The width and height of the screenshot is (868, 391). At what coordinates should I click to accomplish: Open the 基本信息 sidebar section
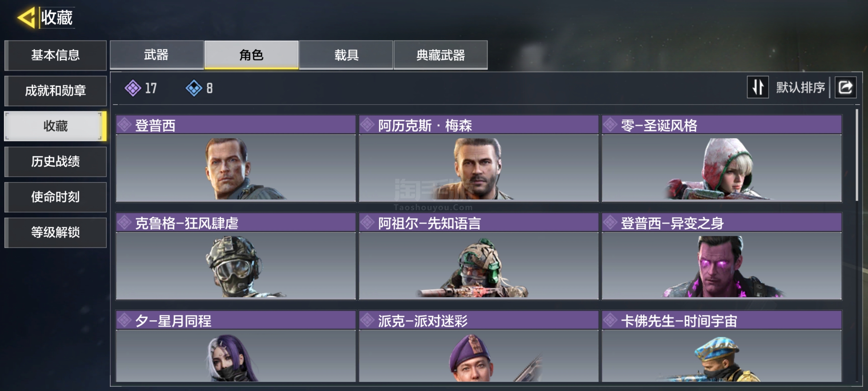[x=55, y=55]
